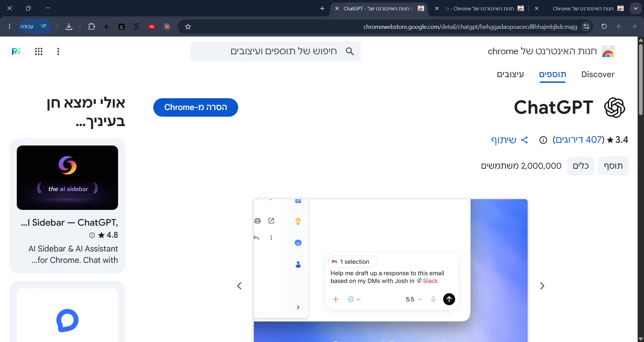This screenshot has width=644, height=342.
Task: Click the scrollbar down arrow
Action: pyautogui.click(x=641, y=339)
